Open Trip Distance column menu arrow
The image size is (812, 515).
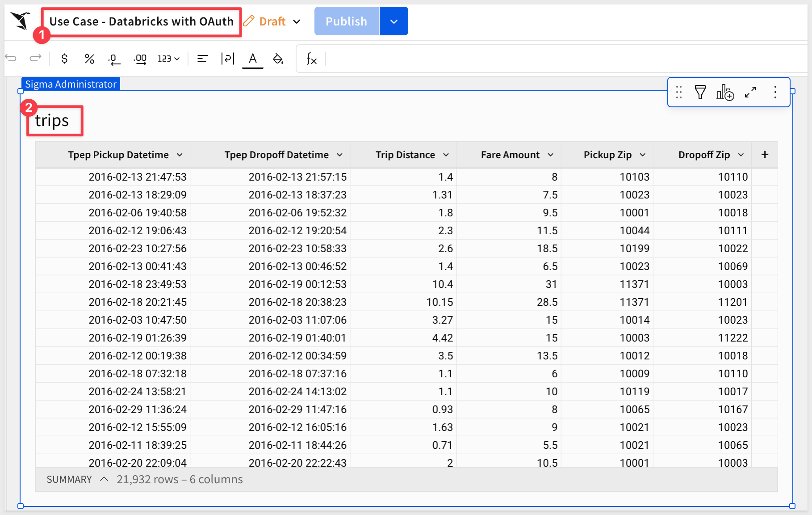point(446,155)
